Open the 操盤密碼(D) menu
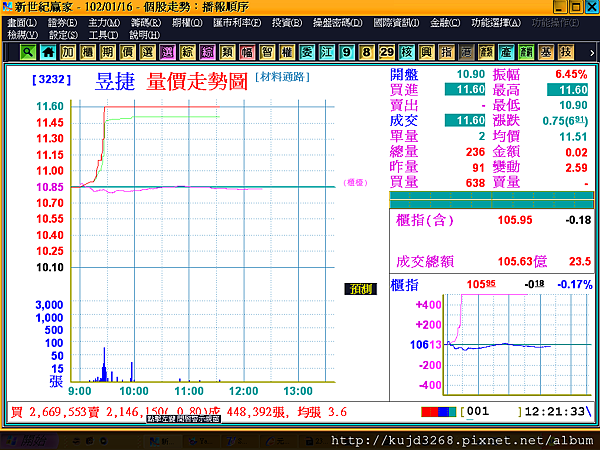Image resolution: width=600 pixels, height=450 pixels. (338, 23)
